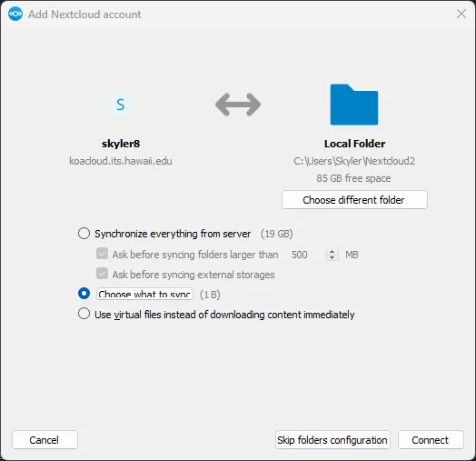The image size is (476, 461).
Task: Click the gray two-way sync arrow
Action: coord(238,105)
